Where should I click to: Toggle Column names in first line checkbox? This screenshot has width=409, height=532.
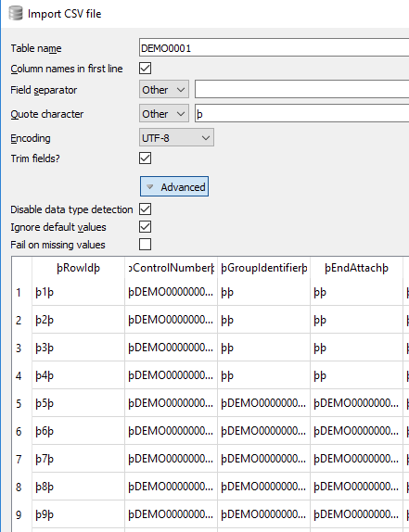146,69
